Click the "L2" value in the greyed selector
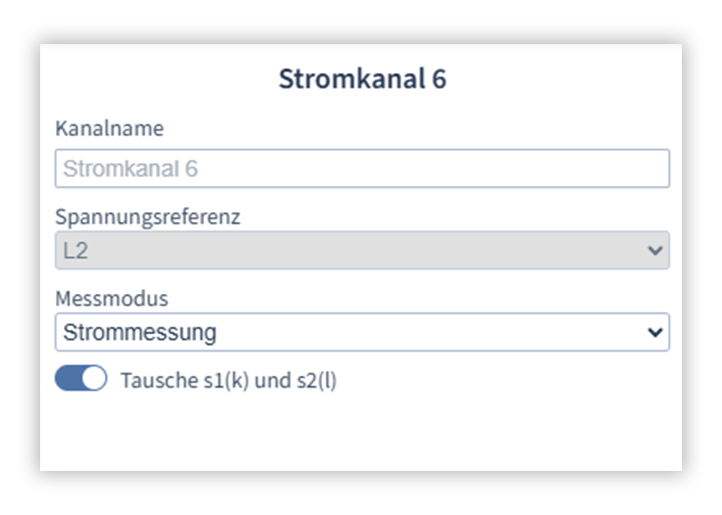 point(75,251)
